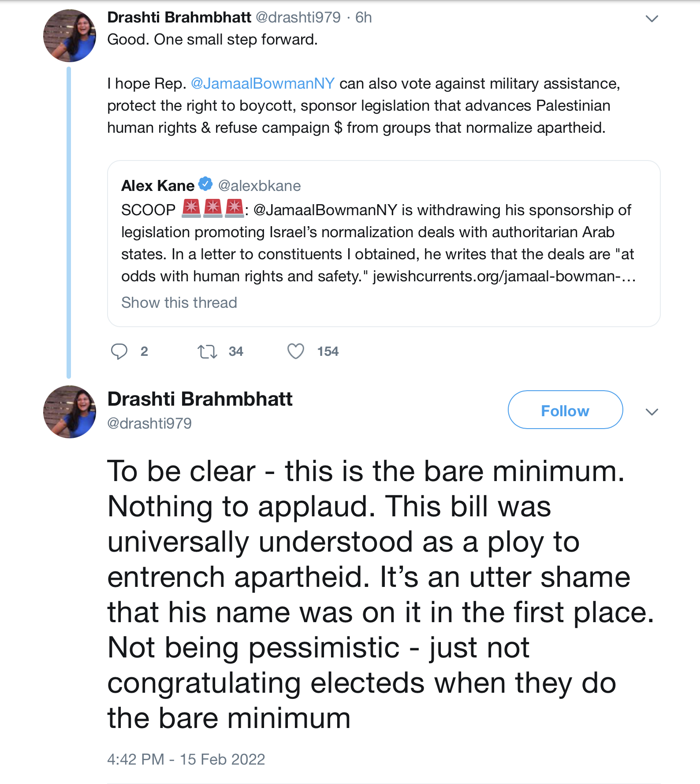Click the 6h timestamp
This screenshot has height=784, width=700.
[x=364, y=17]
